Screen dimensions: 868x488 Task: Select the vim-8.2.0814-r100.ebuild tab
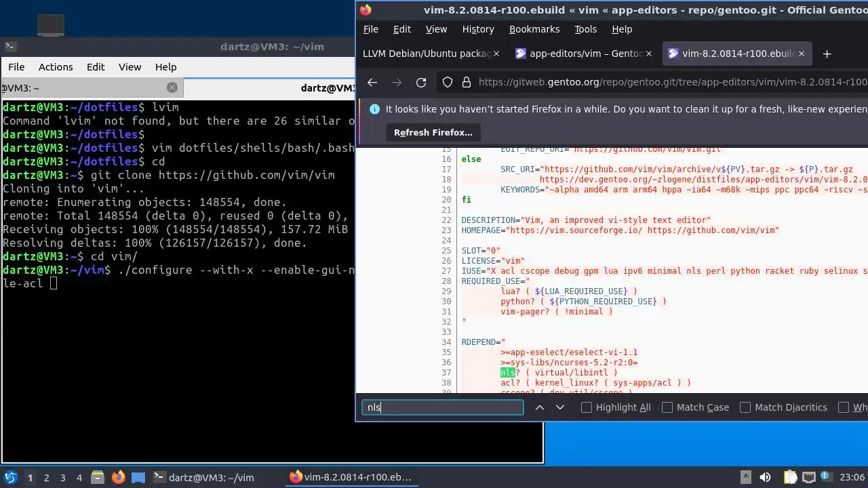click(x=736, y=54)
